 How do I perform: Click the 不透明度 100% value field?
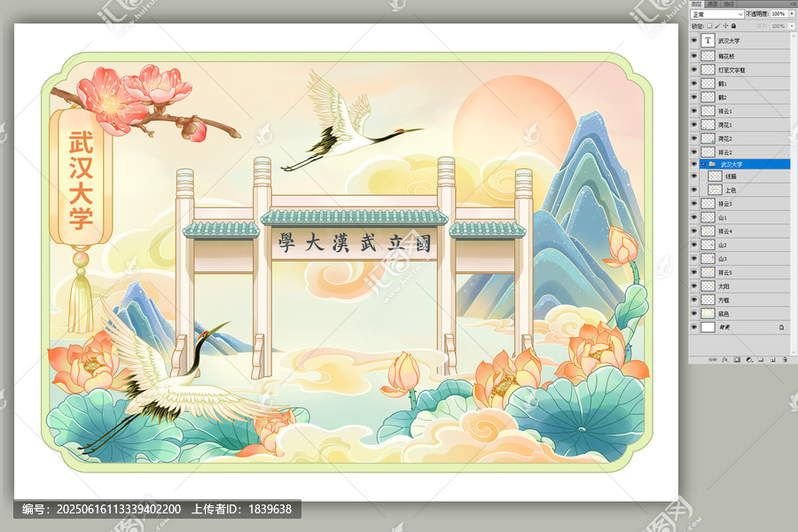[778, 14]
